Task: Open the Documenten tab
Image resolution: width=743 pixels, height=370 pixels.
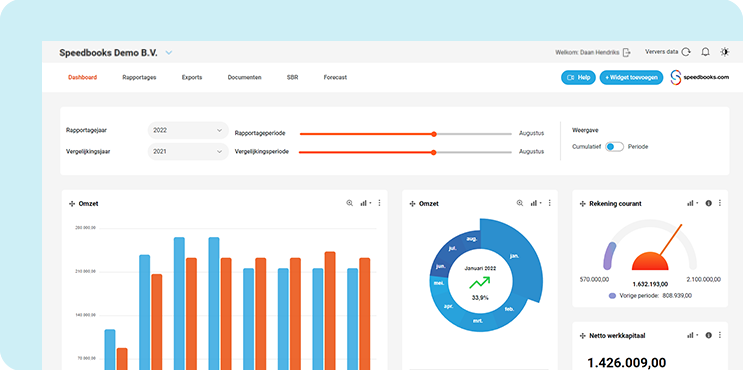Action: 245,77
